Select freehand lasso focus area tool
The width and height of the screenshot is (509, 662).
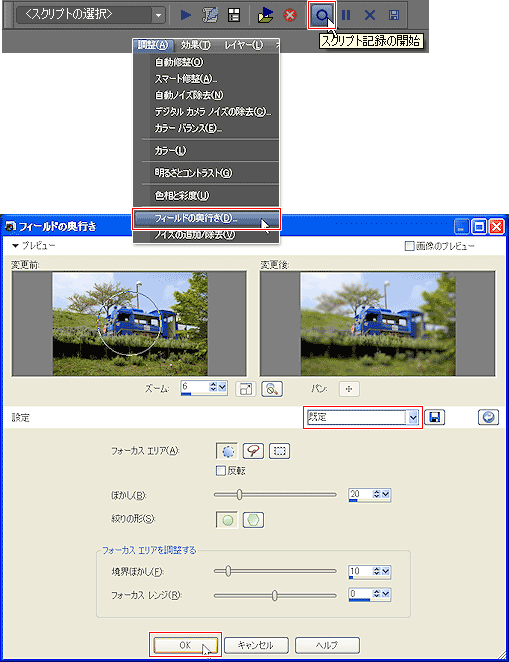coord(253,451)
